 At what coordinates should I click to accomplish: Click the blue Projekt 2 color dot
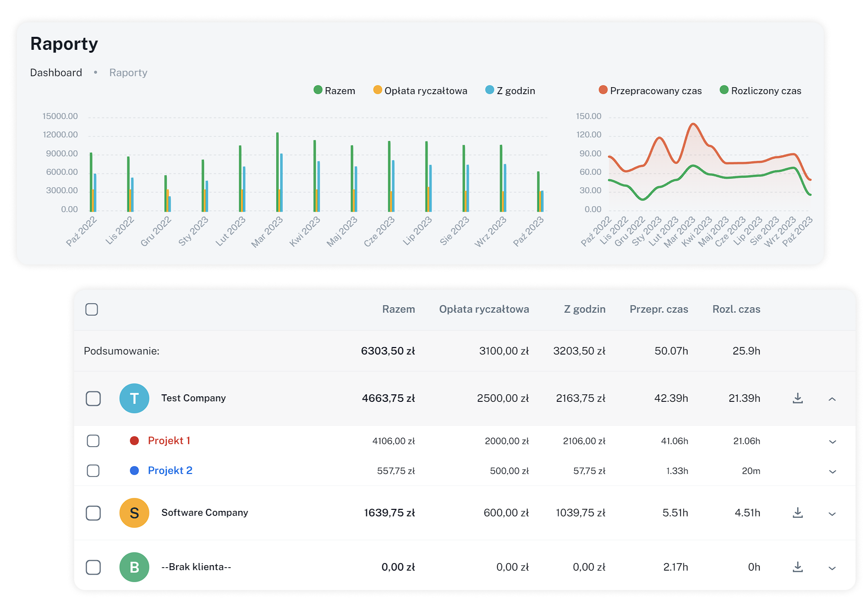[x=134, y=471]
